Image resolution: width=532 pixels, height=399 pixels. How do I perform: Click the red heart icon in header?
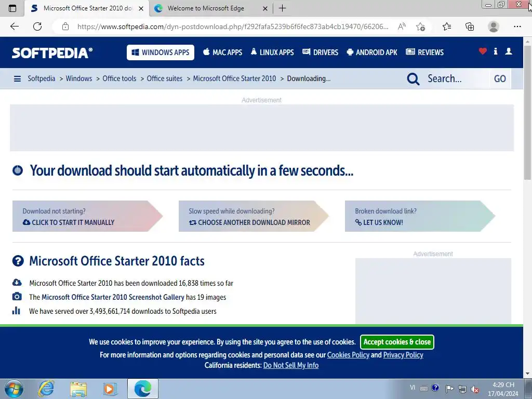(x=483, y=51)
